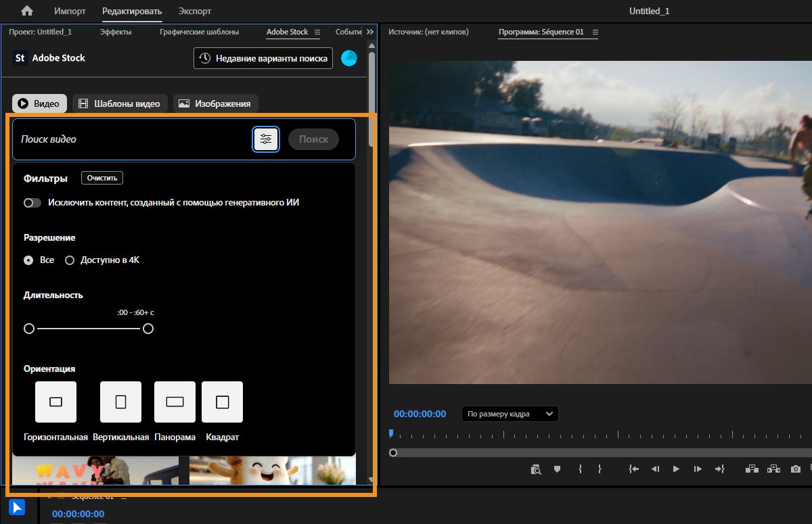This screenshot has width=812, height=524.
Task: Select the Add Marker icon
Action: tap(557, 469)
